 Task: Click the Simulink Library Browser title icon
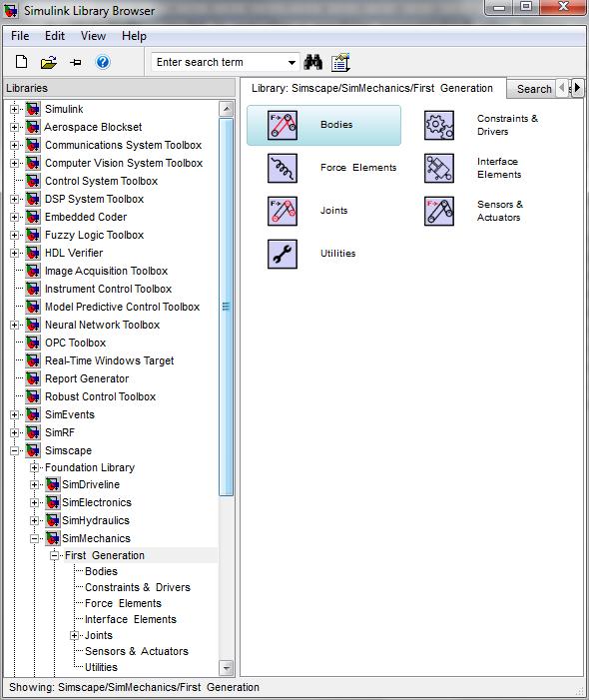click(11, 11)
